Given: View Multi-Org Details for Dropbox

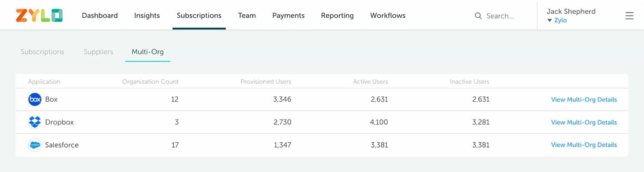Looking at the screenshot, I should [x=584, y=122].
